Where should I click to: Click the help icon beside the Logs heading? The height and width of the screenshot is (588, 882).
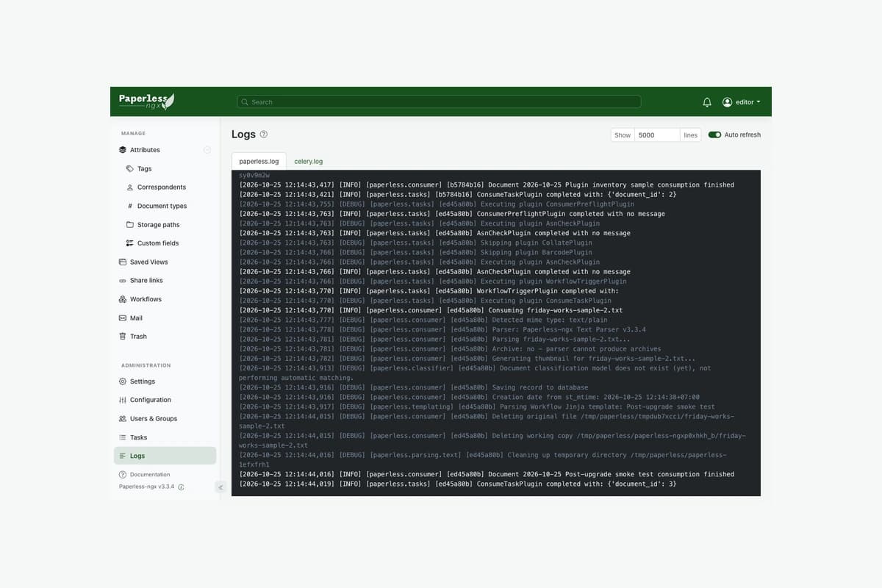tap(264, 135)
